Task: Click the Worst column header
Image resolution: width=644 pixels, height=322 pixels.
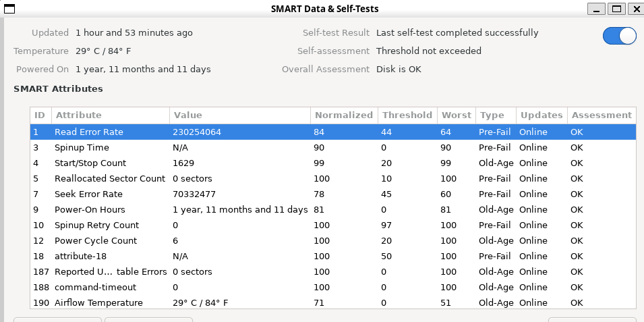Action: point(455,115)
